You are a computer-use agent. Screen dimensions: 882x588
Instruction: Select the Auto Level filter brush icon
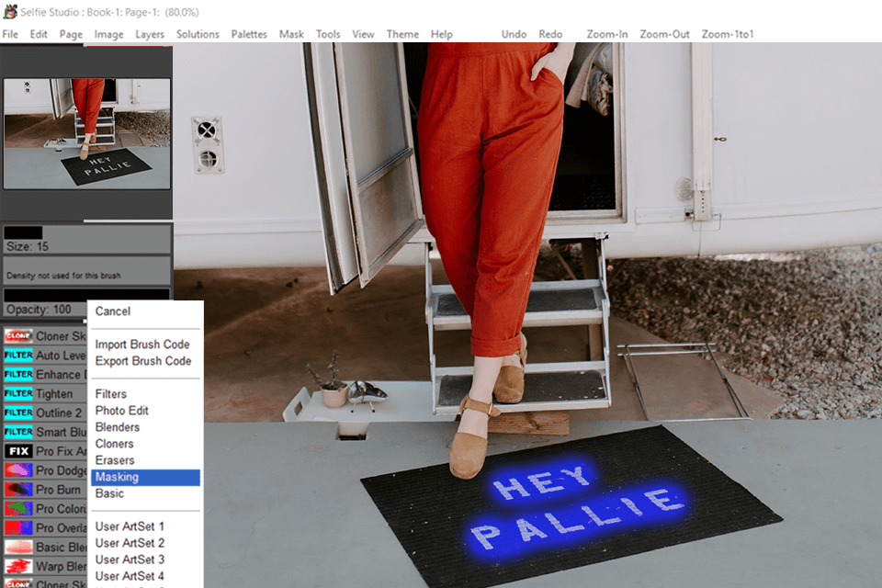pos(18,355)
